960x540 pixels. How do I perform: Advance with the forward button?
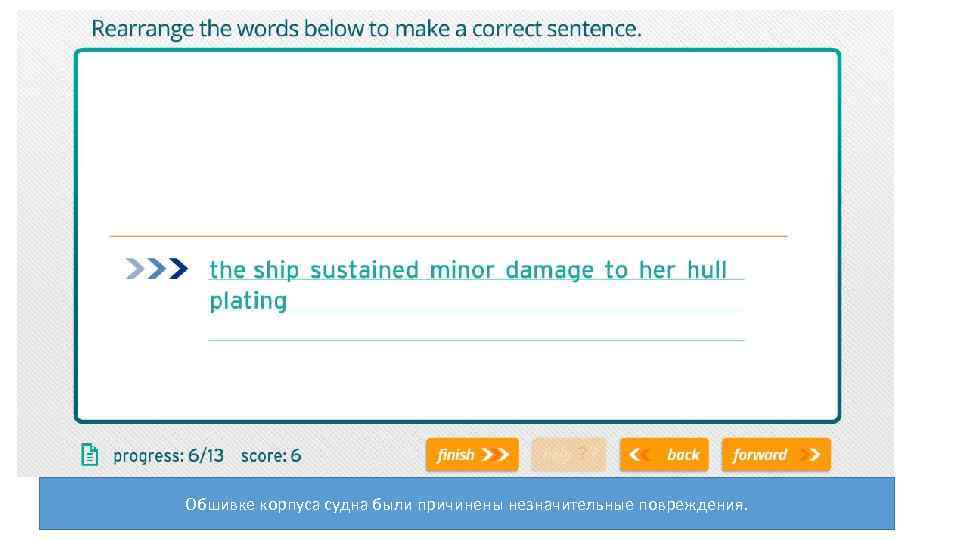coord(775,455)
